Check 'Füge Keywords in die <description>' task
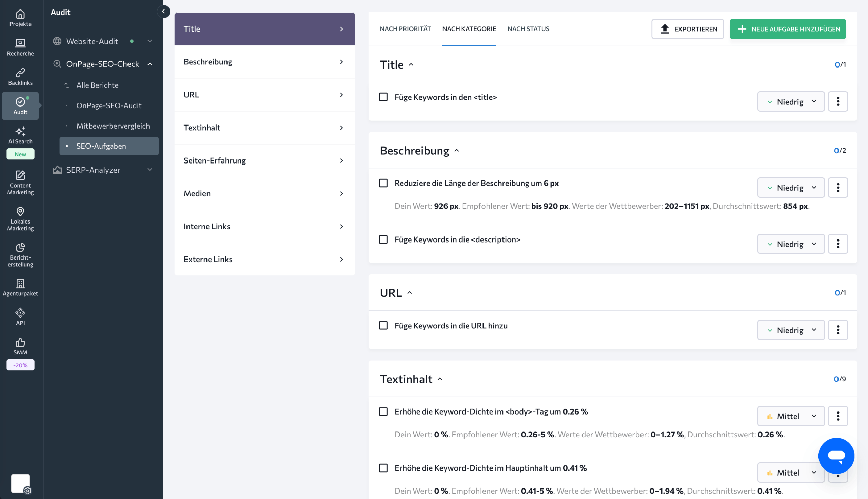 [383, 239]
